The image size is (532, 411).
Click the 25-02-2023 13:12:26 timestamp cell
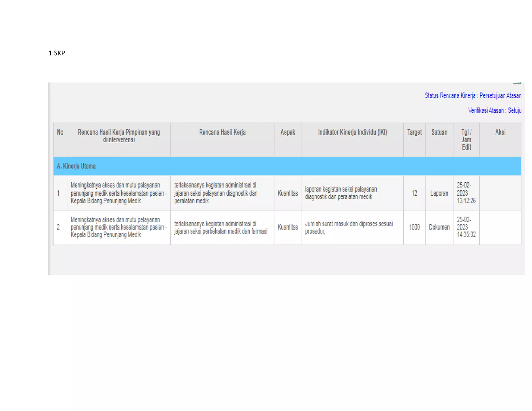[466, 193]
